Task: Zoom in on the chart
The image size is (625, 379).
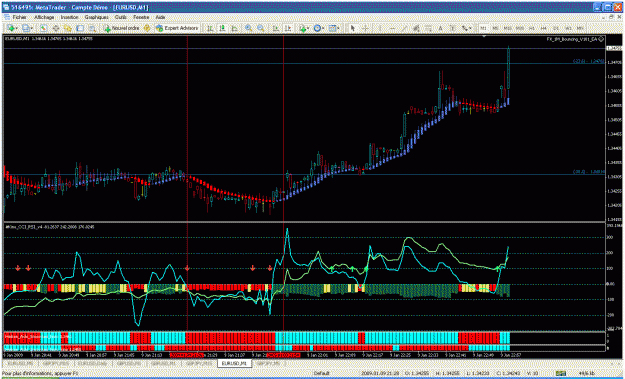Action: coord(248,28)
